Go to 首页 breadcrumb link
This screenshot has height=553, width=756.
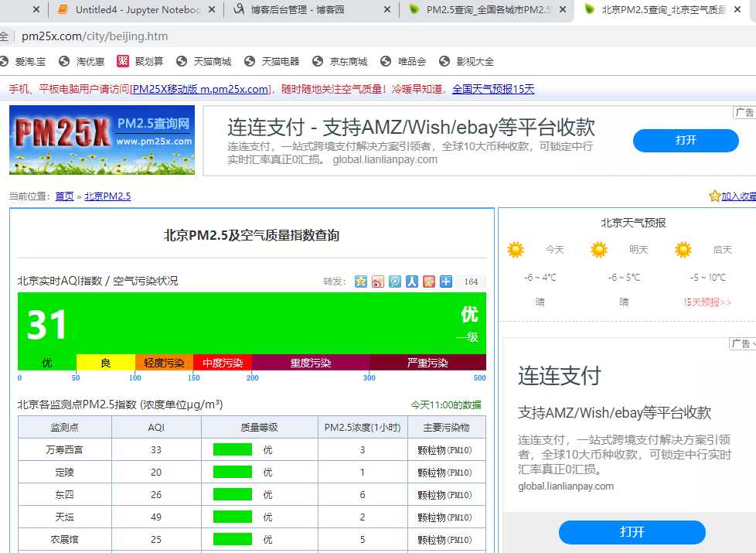pos(65,196)
